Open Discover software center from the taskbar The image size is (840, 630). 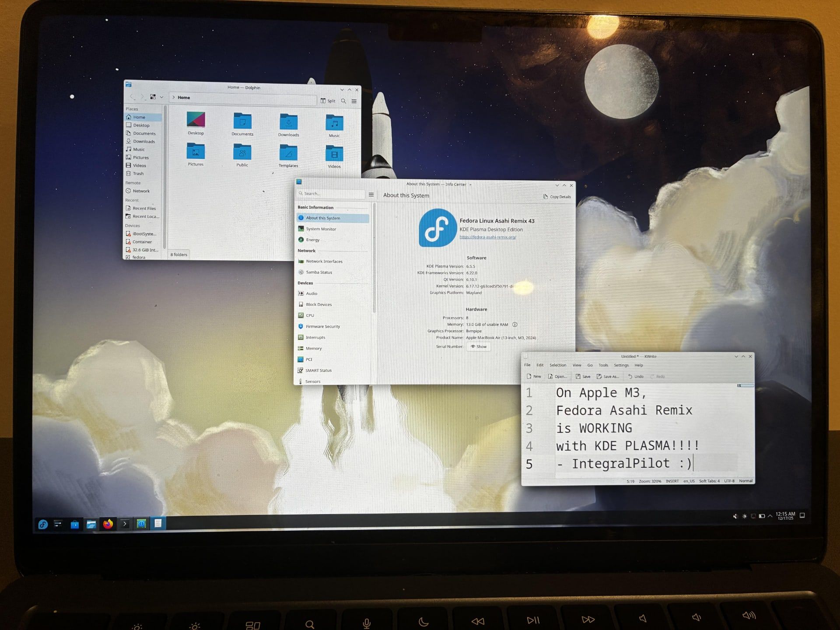74,524
